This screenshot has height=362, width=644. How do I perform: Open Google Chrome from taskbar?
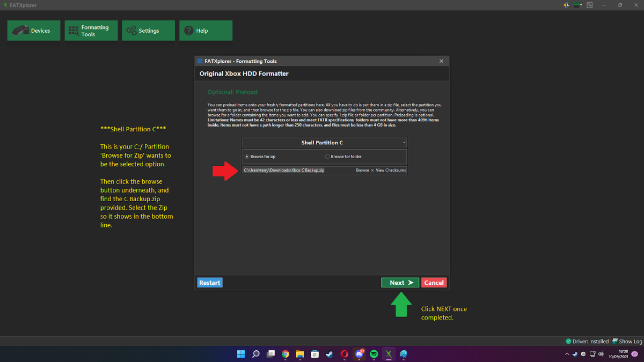[286, 354]
